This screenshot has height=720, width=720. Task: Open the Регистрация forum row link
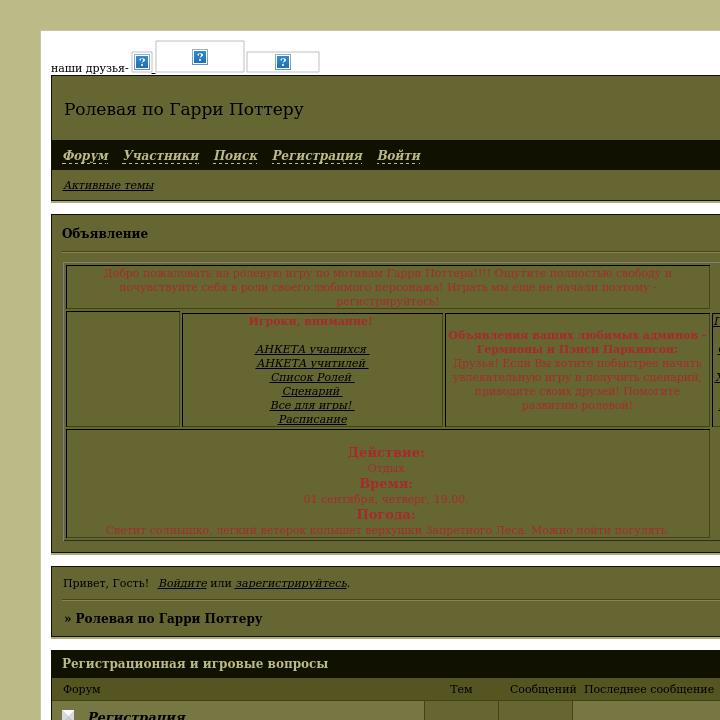[137, 715]
